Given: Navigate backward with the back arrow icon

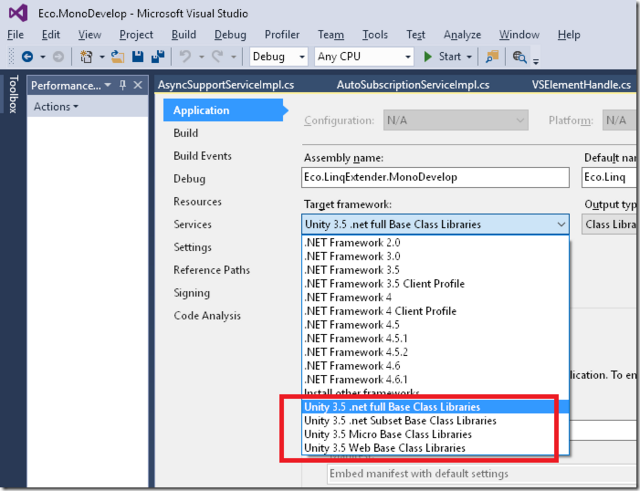Looking at the screenshot, I should 27,56.
